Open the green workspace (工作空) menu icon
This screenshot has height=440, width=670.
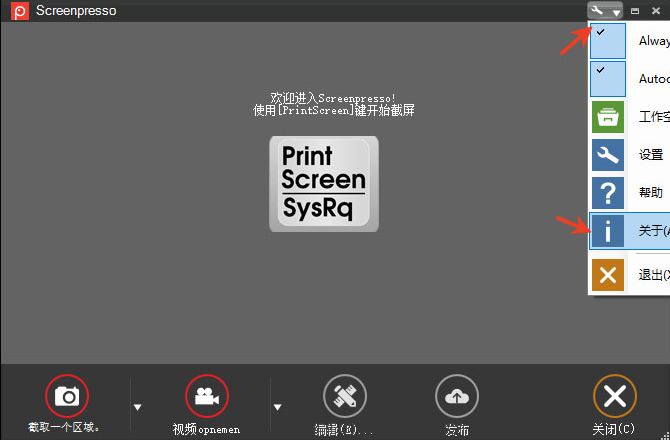608,117
